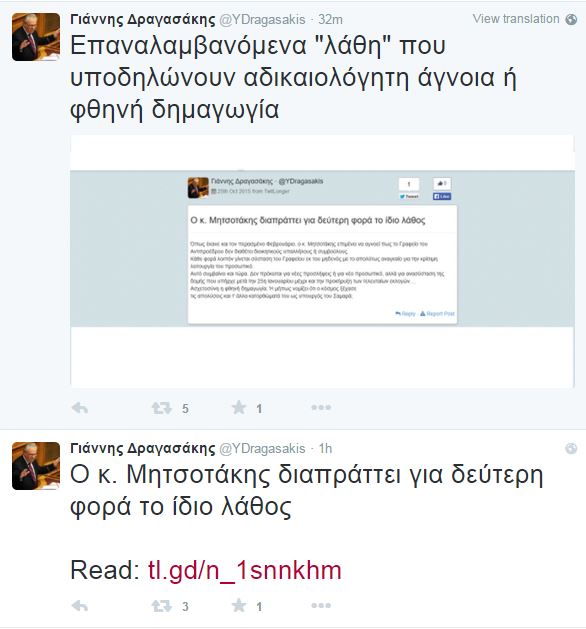Open the tl.gd/n_1snnkhm link
Screen dimensions: 586x629
(245, 570)
